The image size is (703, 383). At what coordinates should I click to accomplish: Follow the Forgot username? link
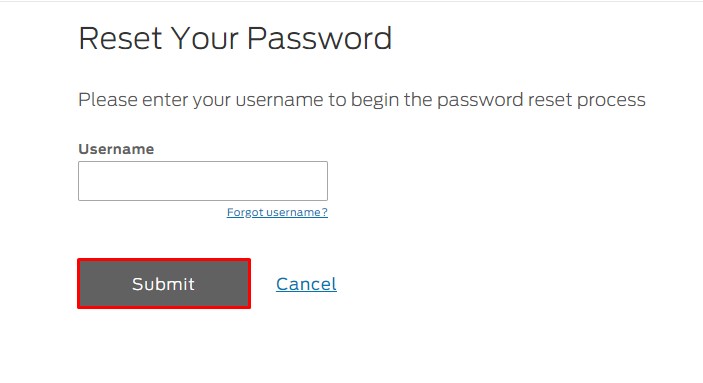click(x=277, y=212)
